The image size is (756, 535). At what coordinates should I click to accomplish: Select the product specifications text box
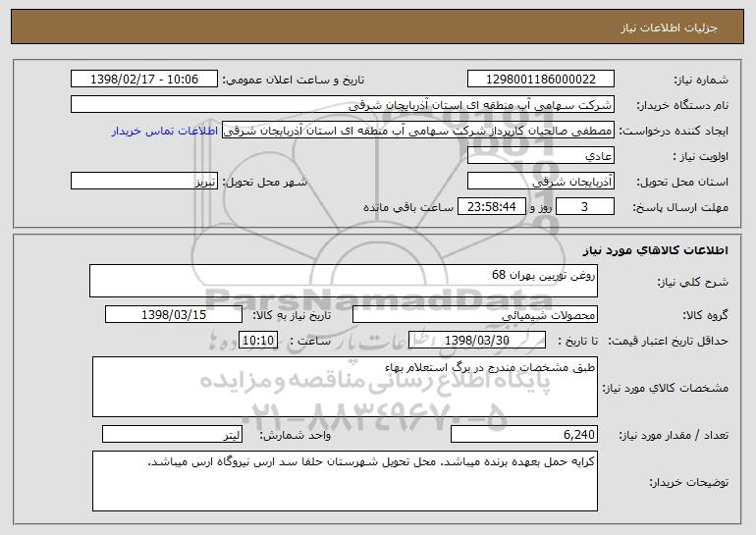click(x=345, y=387)
